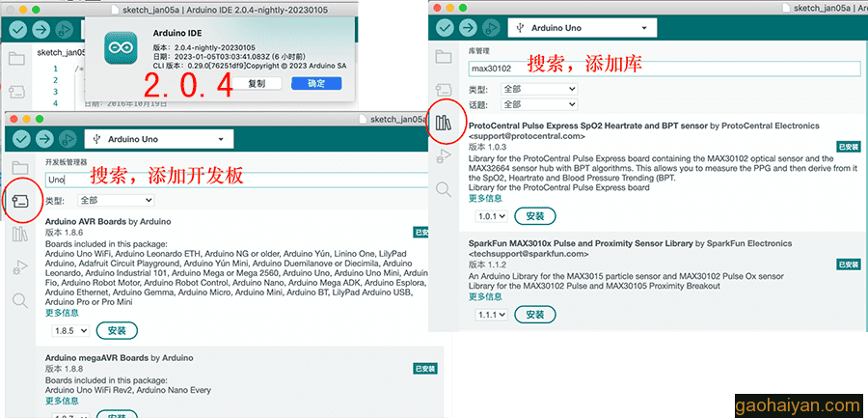Click 安装 button for Arduino AVR Boards
Image resolution: width=868 pixels, height=418 pixels.
tap(117, 331)
